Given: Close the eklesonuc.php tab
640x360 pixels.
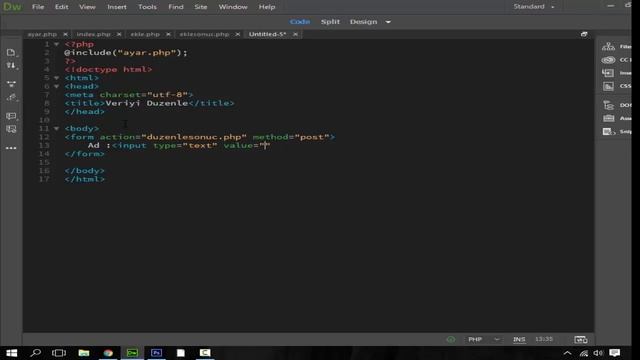Looking at the screenshot, I should [238, 34].
